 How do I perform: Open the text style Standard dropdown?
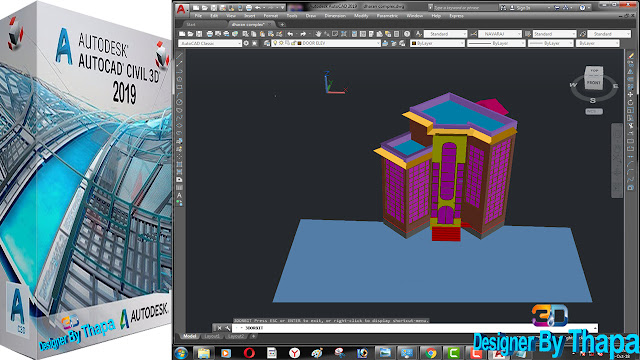click(x=445, y=34)
